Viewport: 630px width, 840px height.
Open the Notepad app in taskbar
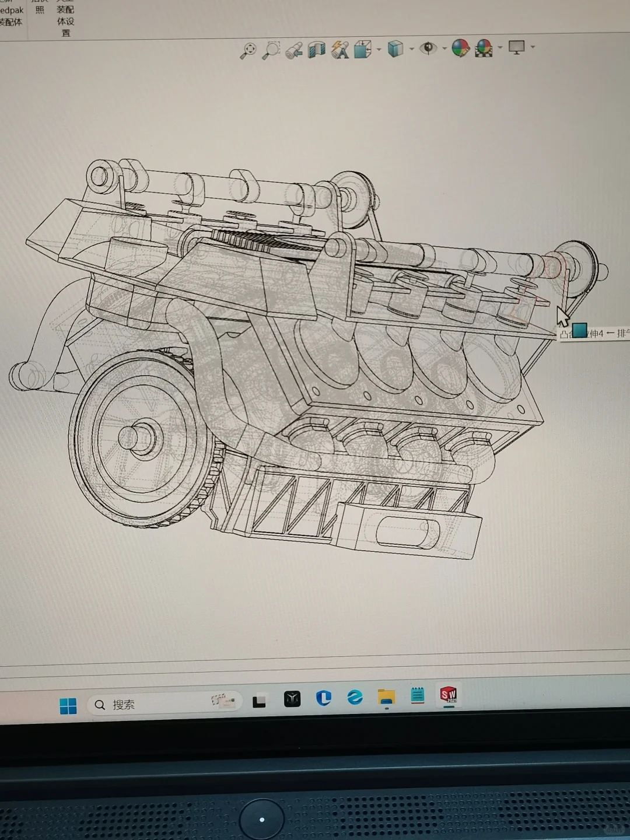pos(418,695)
